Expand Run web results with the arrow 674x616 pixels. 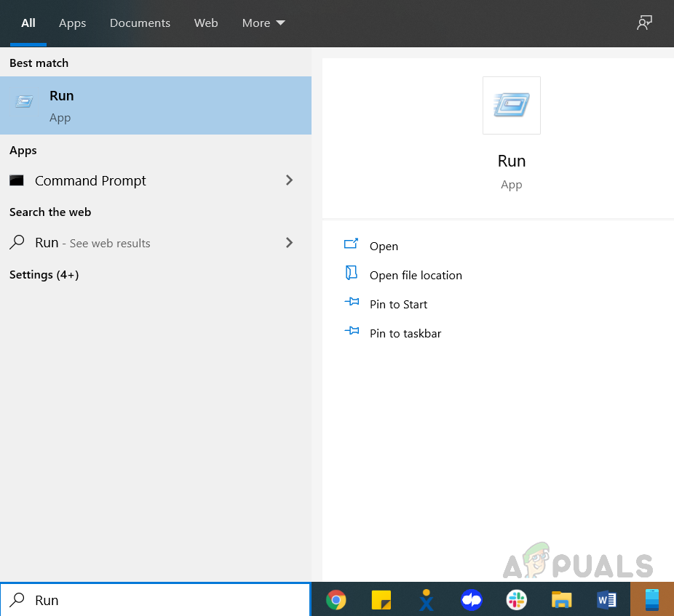[290, 243]
